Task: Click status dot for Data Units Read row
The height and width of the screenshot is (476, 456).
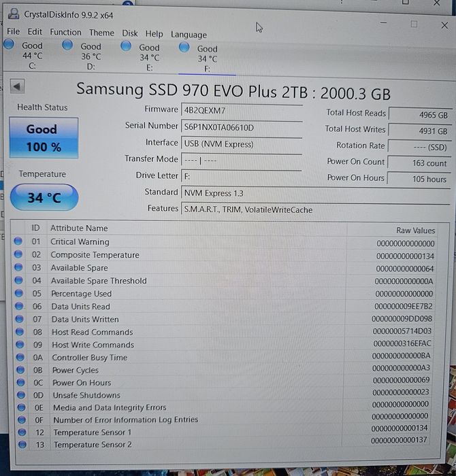Action: 19,306
